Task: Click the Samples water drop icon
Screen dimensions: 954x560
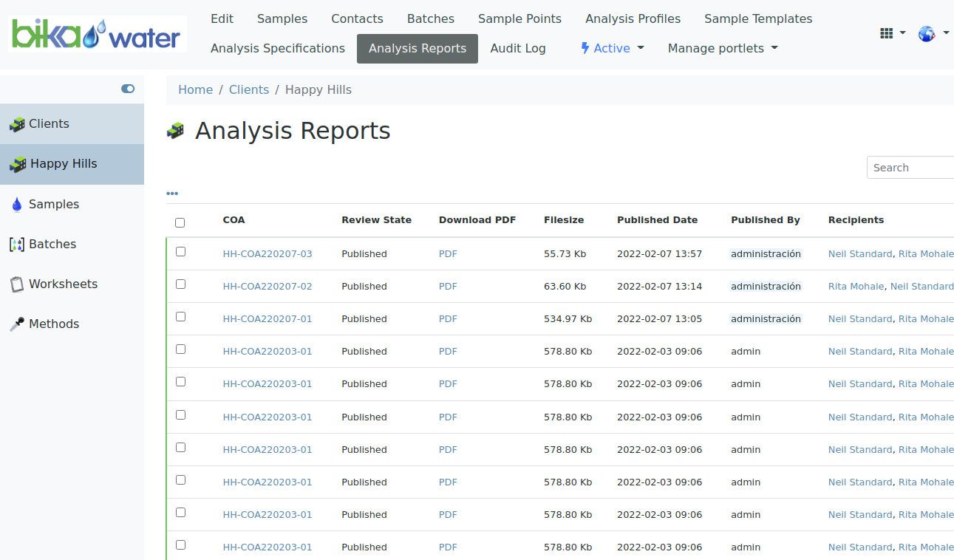Action: (x=16, y=205)
